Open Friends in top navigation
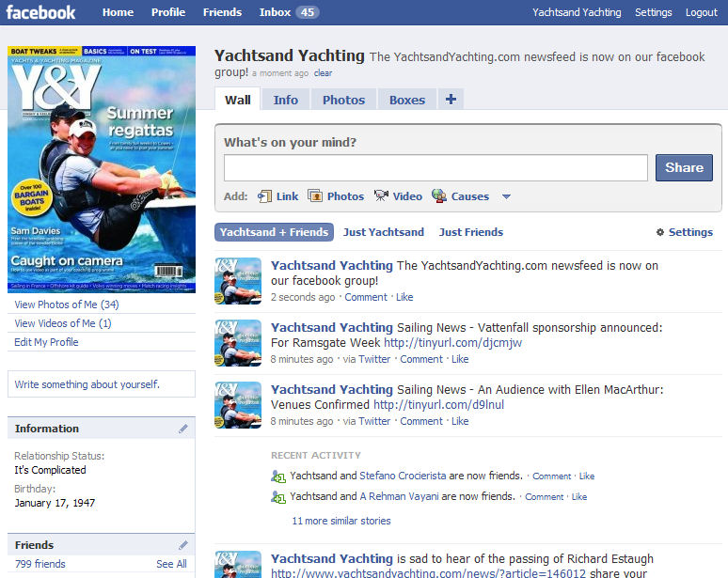Image resolution: width=728 pixels, height=578 pixels. (222, 12)
